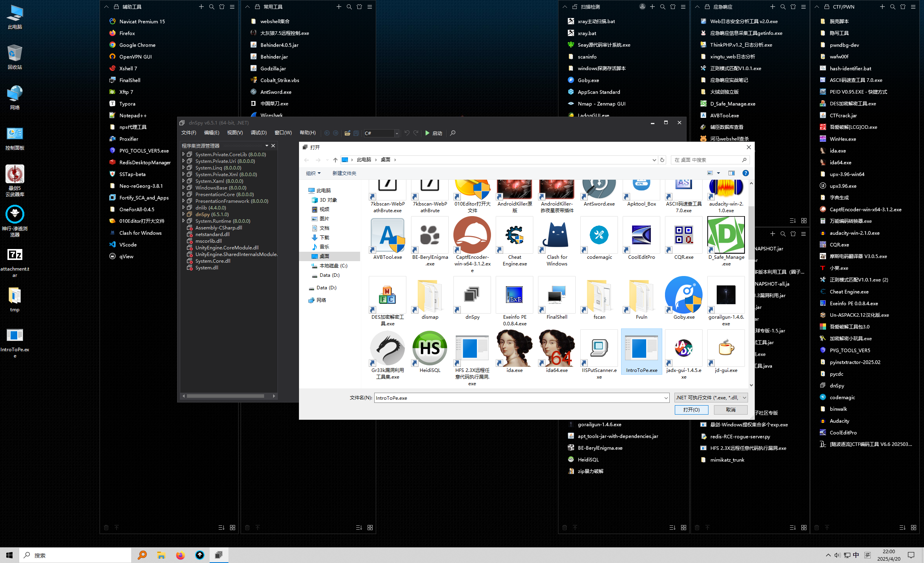Click dialog refresh button

[x=662, y=160]
